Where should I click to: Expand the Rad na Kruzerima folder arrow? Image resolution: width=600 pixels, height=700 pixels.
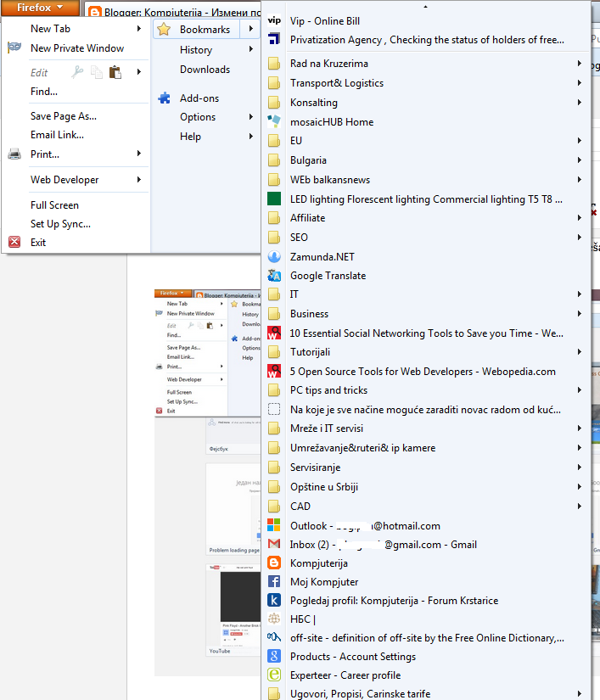point(580,64)
